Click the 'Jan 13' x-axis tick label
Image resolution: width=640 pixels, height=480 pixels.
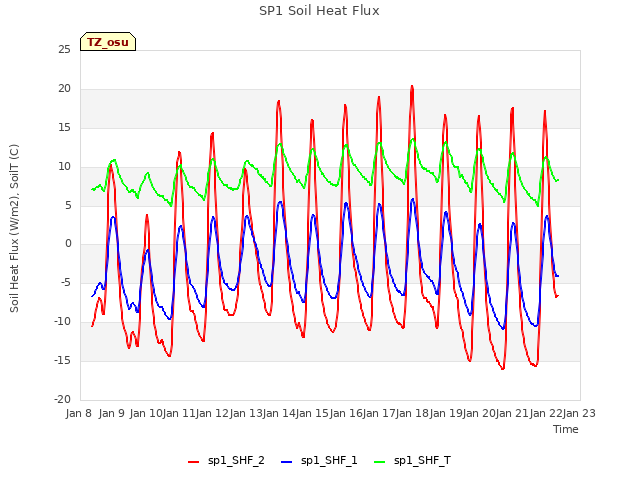tap(246, 413)
